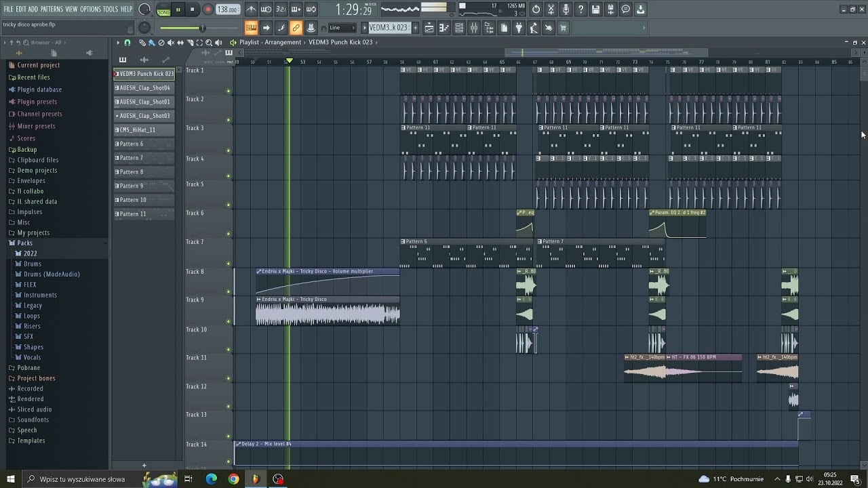Mute Track 6 with its green LED
Screen dimensions: 868x488
(x=229, y=234)
